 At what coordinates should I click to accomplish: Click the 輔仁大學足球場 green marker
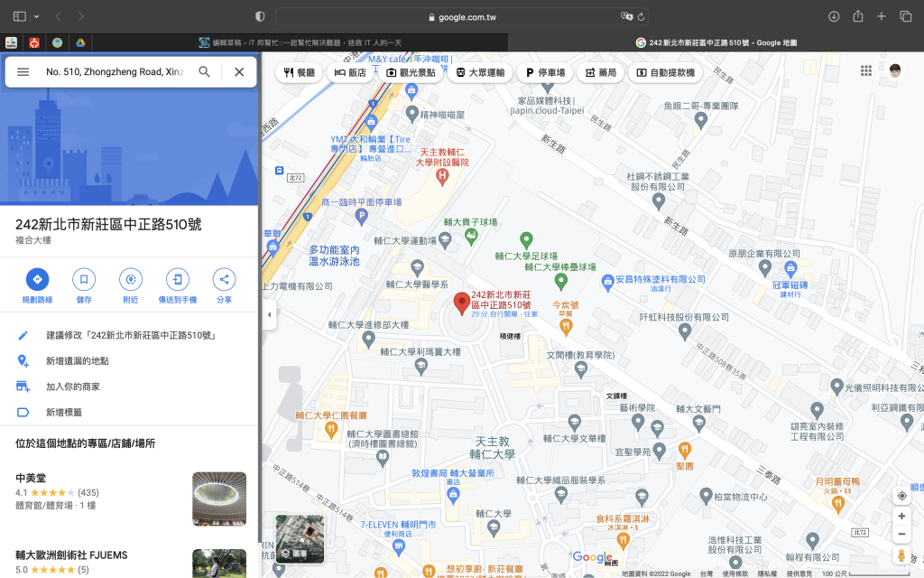[x=526, y=240]
